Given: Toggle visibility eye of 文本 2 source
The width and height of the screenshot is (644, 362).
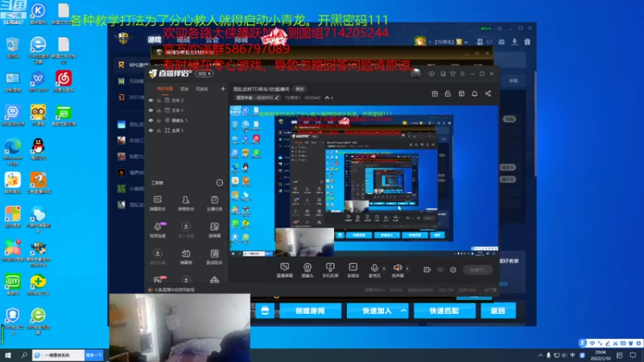Looking at the screenshot, I should point(151,100).
